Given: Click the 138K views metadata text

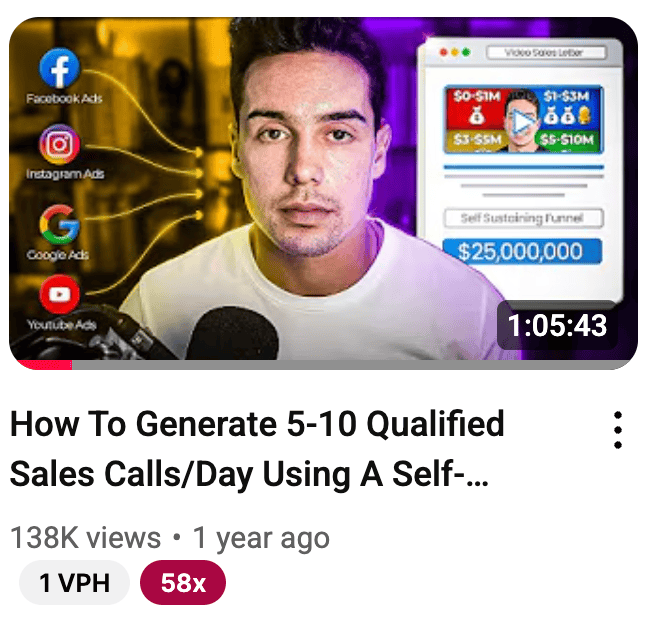Looking at the screenshot, I should click(x=85, y=538).
